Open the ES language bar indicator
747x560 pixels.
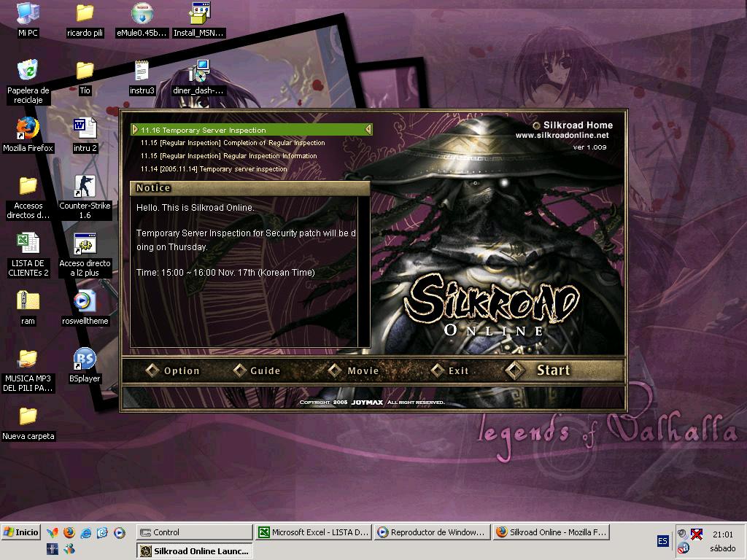click(x=662, y=541)
